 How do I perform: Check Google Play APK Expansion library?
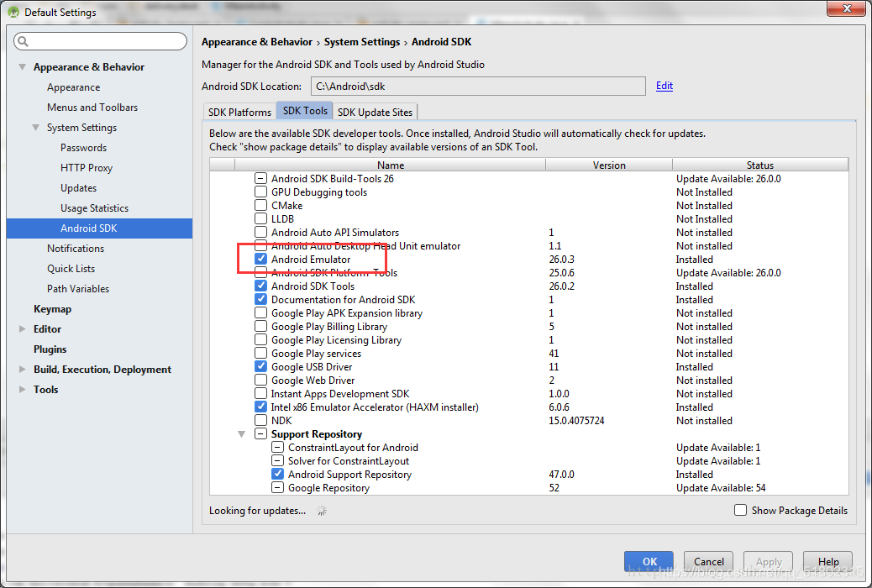point(260,312)
